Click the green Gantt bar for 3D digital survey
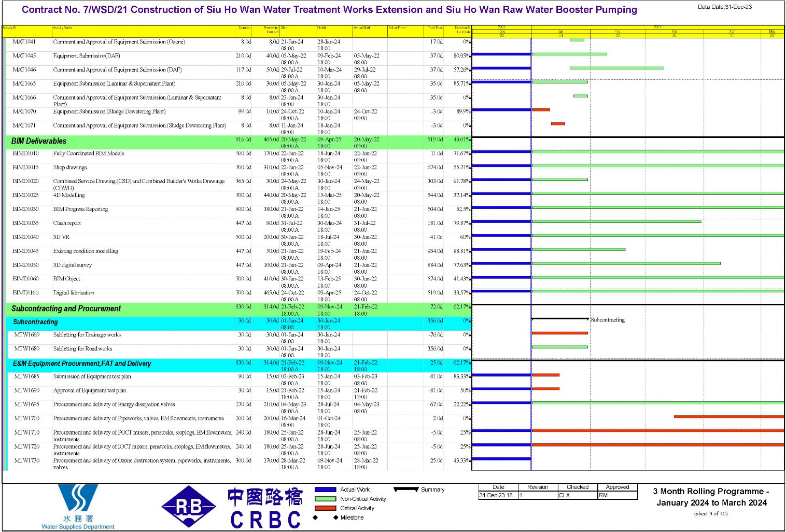 pos(626,263)
